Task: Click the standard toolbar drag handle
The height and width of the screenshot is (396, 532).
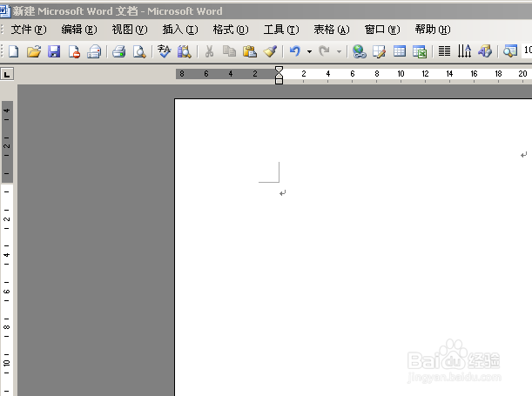Action: (3, 51)
